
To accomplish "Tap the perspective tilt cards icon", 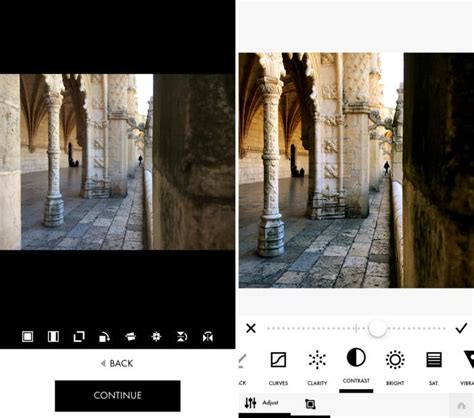I will pos(130,337).
